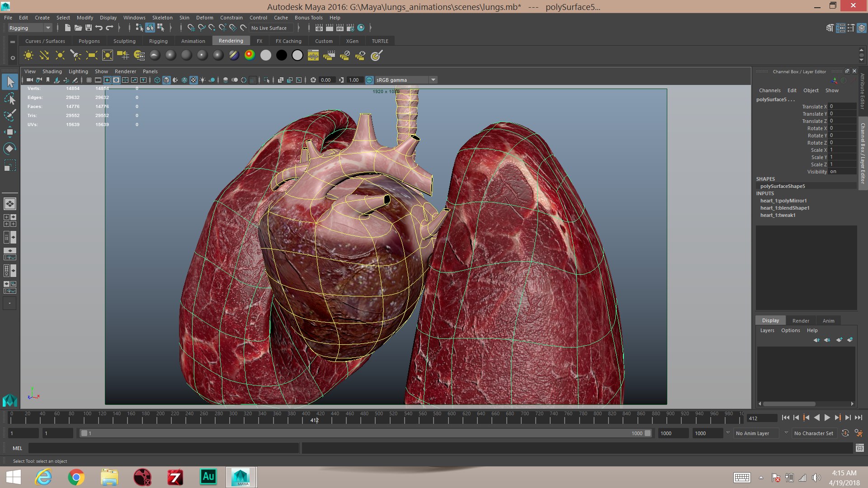The width and height of the screenshot is (868, 488).
Task: Switch to the Render layer tab
Action: [x=801, y=321]
